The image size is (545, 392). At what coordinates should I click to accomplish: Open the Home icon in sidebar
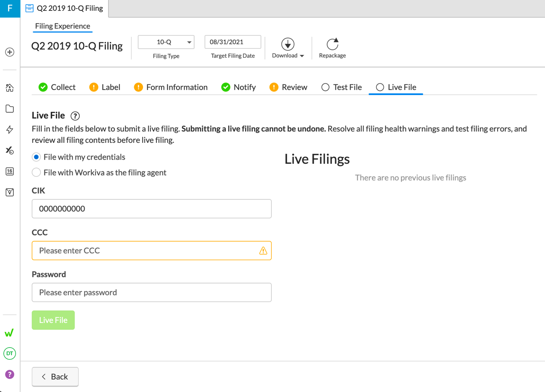[10, 88]
